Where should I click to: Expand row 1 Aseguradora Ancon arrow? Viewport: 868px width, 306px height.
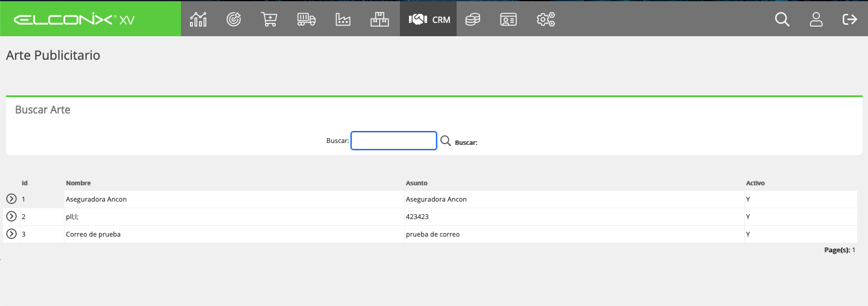tap(11, 199)
